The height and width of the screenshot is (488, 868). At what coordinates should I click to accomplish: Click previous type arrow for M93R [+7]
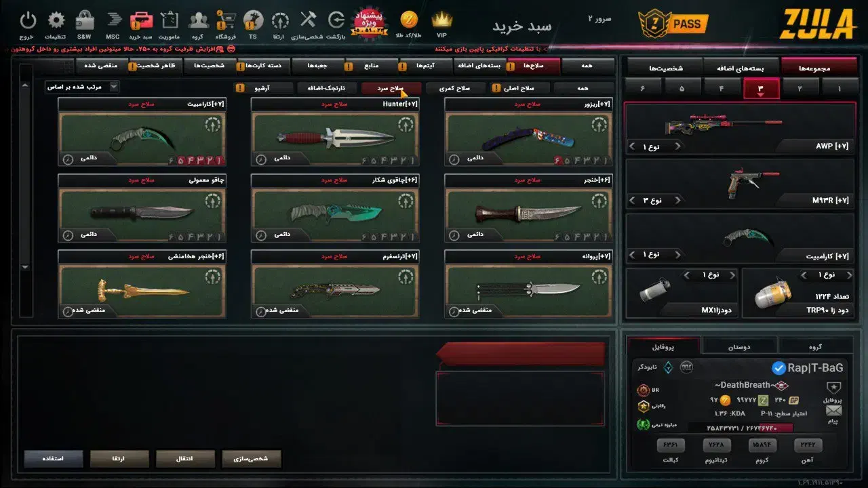(x=632, y=201)
